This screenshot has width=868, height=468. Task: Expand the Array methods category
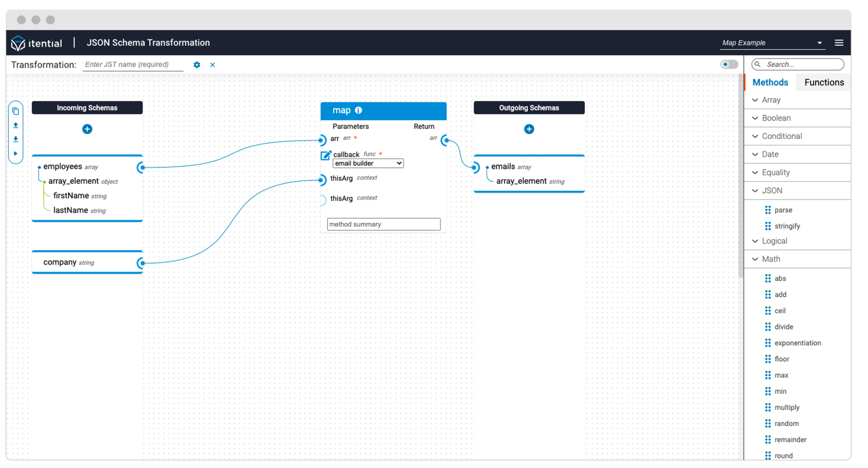pos(756,100)
